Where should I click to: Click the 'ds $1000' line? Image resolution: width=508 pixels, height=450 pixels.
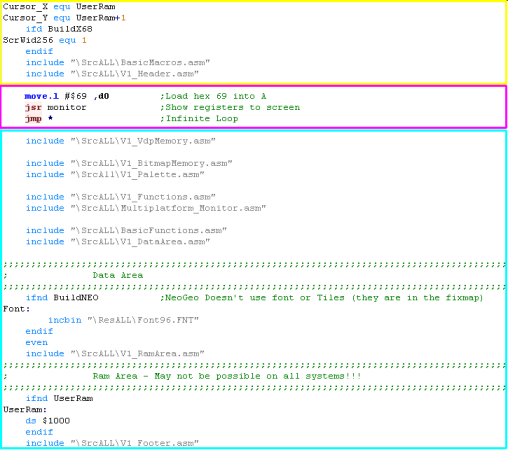click(x=48, y=421)
